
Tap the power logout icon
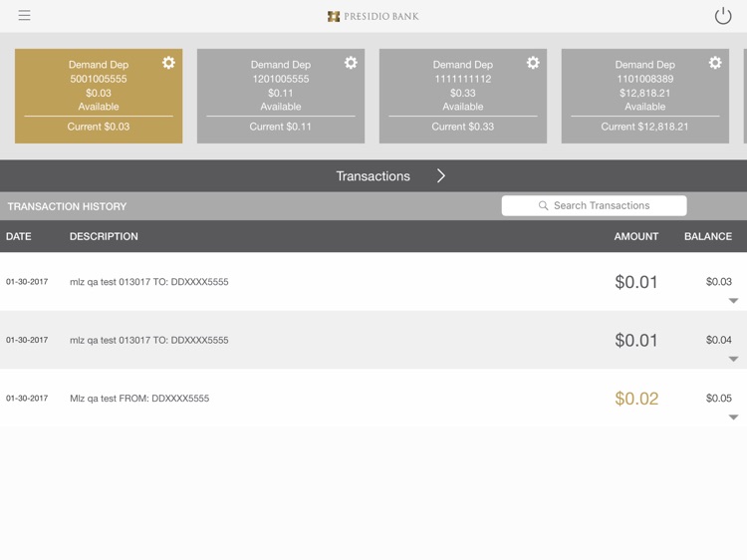[723, 16]
